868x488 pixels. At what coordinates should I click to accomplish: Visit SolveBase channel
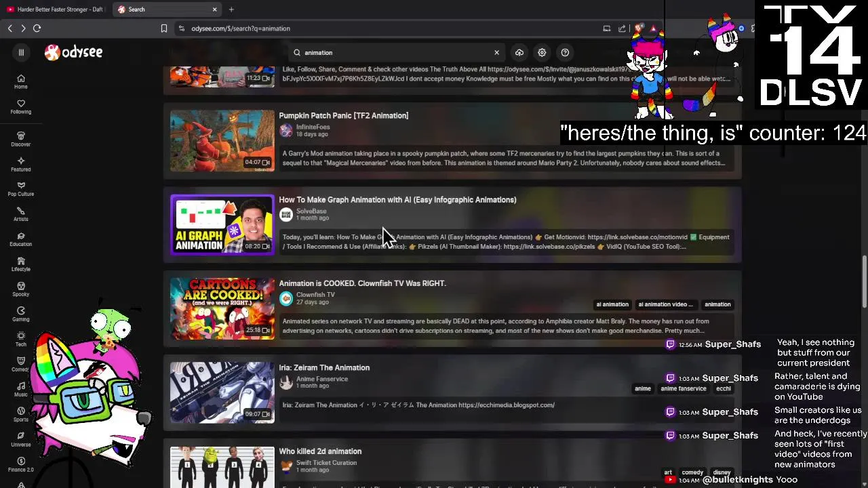tap(311, 211)
